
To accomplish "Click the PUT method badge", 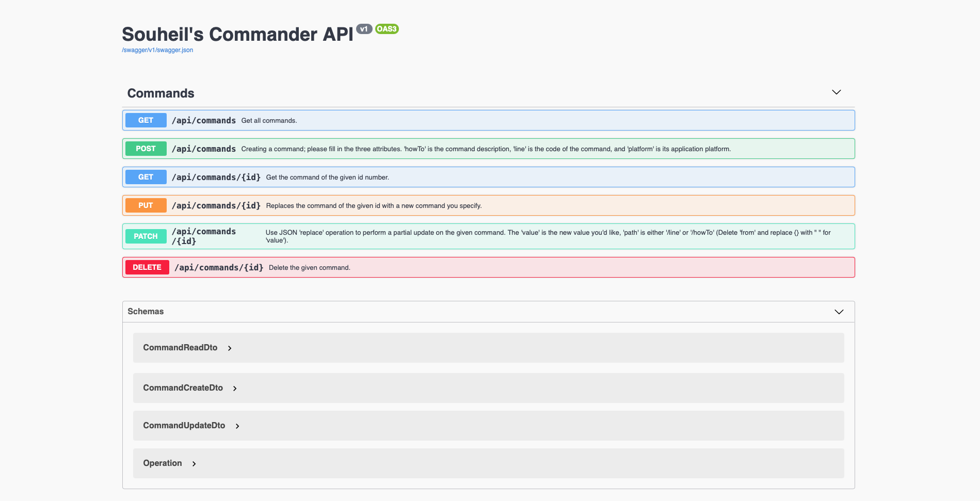I will point(145,205).
